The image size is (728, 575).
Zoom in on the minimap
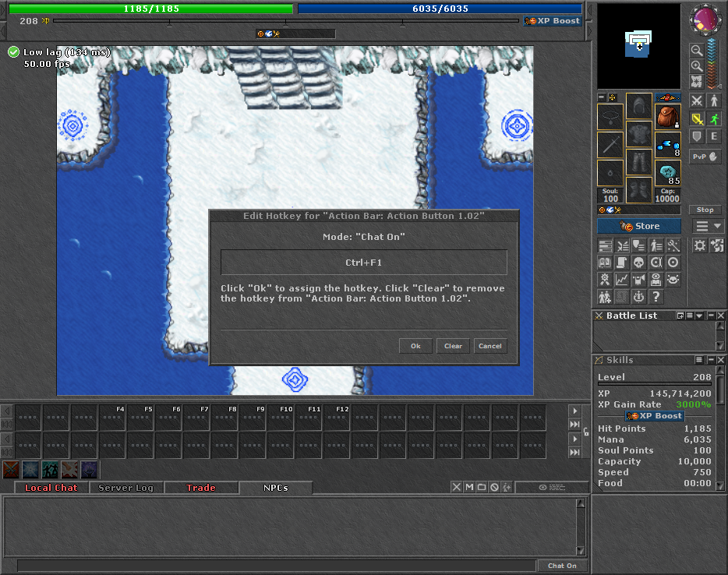pos(696,66)
